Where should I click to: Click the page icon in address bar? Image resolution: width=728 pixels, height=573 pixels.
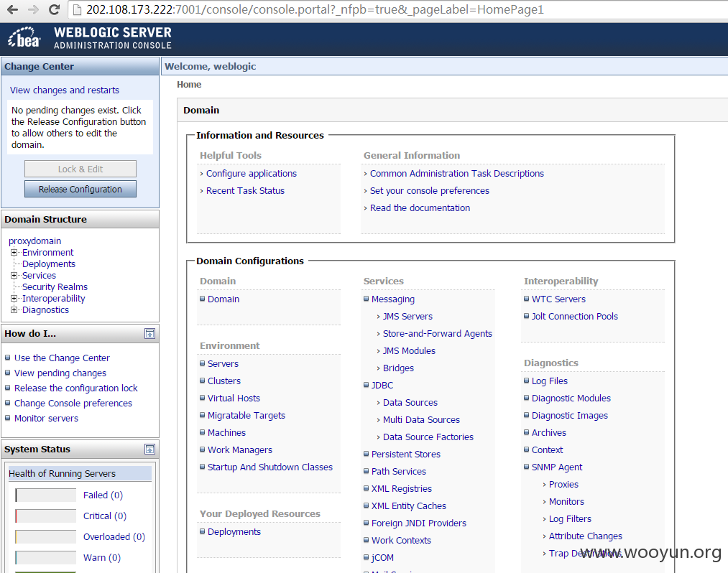[x=77, y=9]
